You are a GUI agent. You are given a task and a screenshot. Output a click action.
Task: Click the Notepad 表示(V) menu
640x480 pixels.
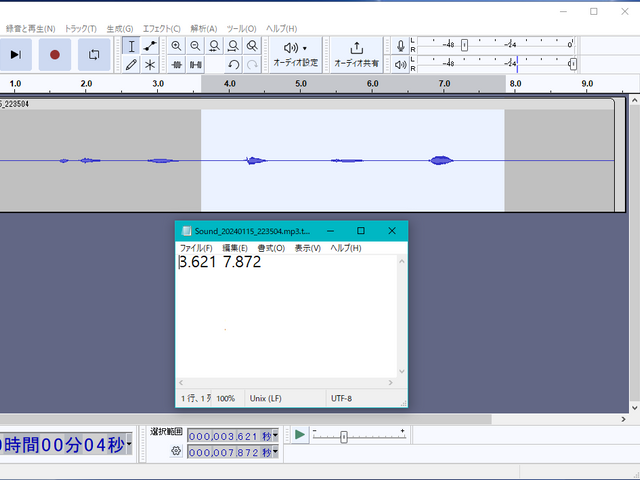pos(308,248)
